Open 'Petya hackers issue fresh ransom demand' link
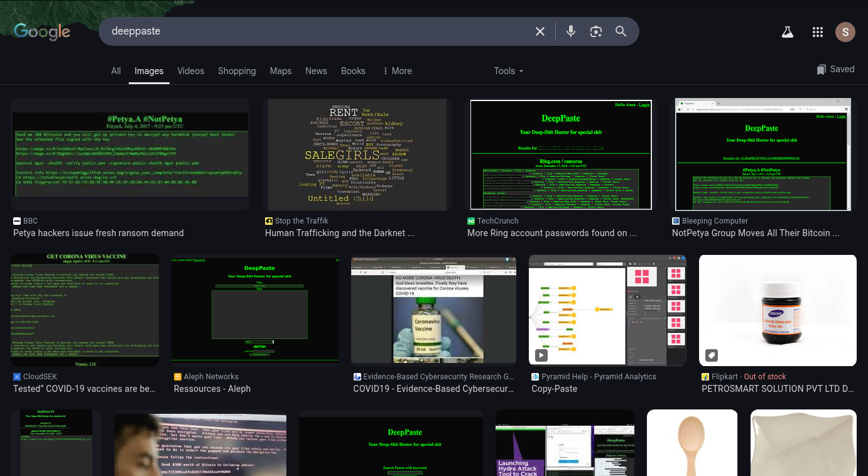The image size is (868, 476). click(x=99, y=233)
